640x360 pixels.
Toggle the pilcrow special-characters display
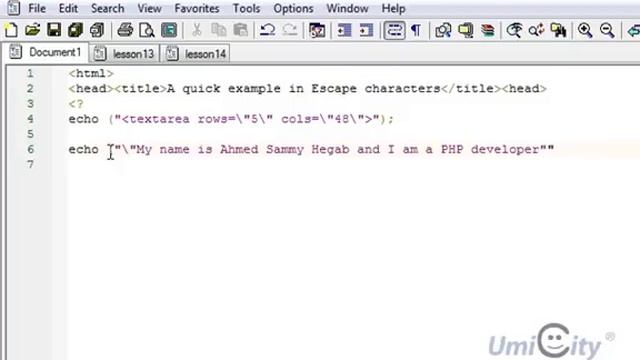pos(416,30)
